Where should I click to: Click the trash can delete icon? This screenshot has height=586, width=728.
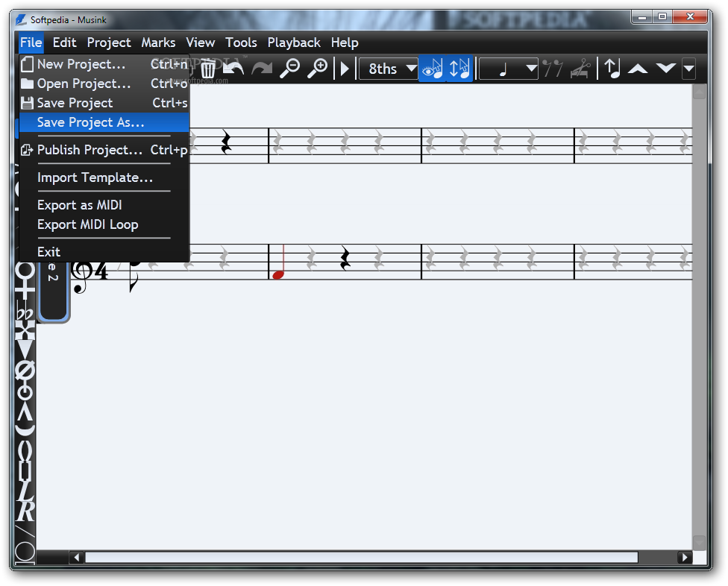point(207,69)
